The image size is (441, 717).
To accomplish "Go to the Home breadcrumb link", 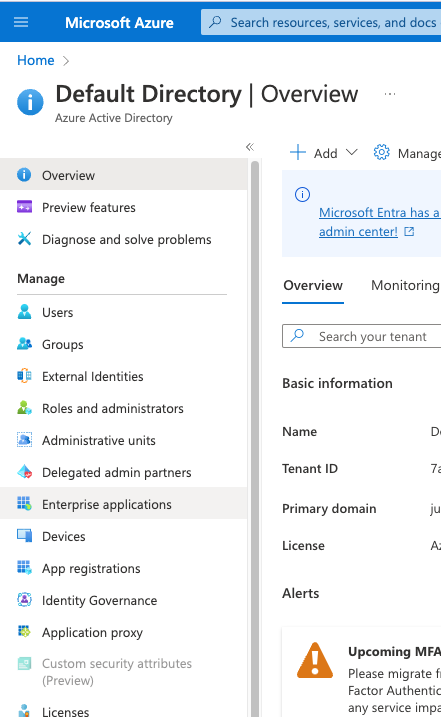I will pos(36,60).
